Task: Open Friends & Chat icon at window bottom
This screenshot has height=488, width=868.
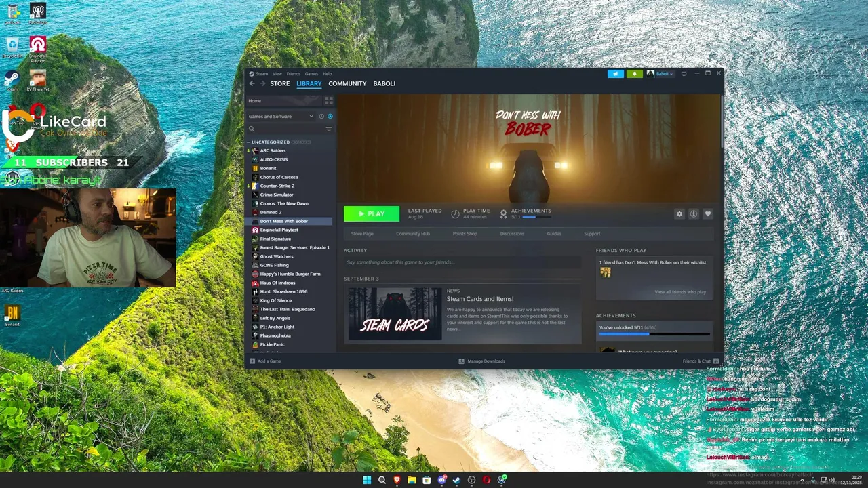Action: pyautogui.click(x=716, y=361)
